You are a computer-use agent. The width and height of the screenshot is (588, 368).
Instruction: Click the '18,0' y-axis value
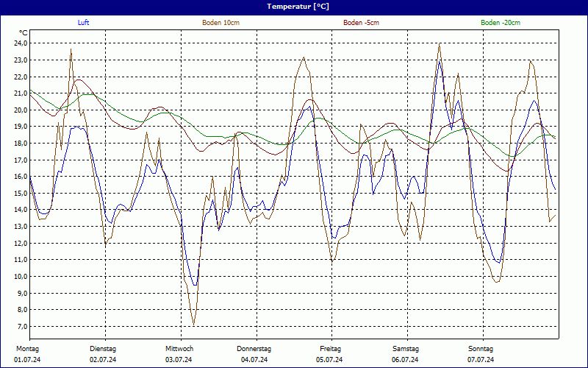click(x=21, y=143)
